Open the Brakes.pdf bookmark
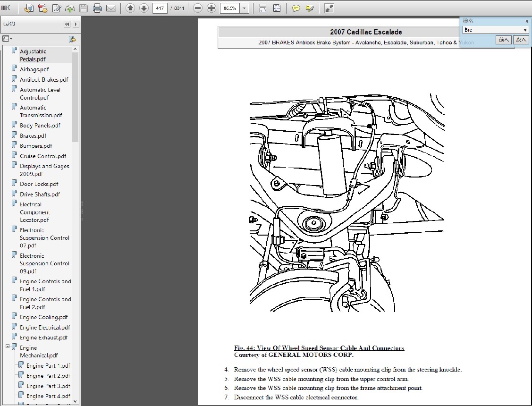The height and width of the screenshot is (406, 532). coord(33,135)
